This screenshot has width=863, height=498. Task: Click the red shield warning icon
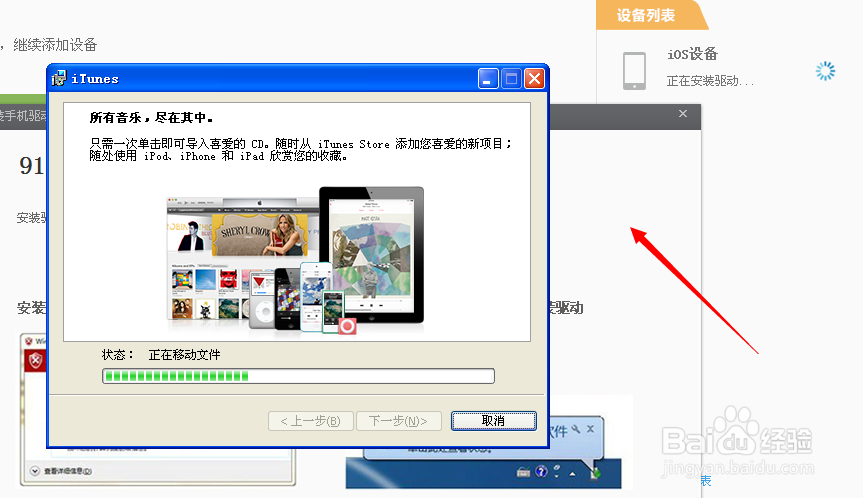click(x=35, y=361)
